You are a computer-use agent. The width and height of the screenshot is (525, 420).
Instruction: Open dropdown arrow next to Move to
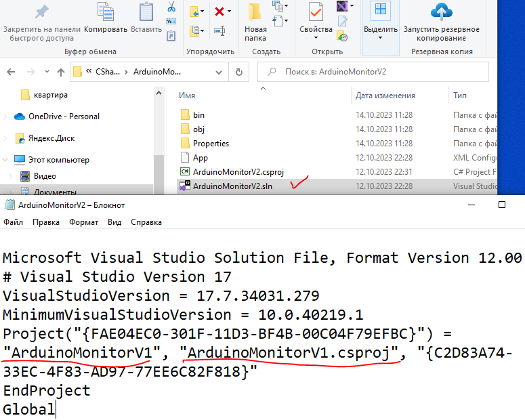click(202, 12)
